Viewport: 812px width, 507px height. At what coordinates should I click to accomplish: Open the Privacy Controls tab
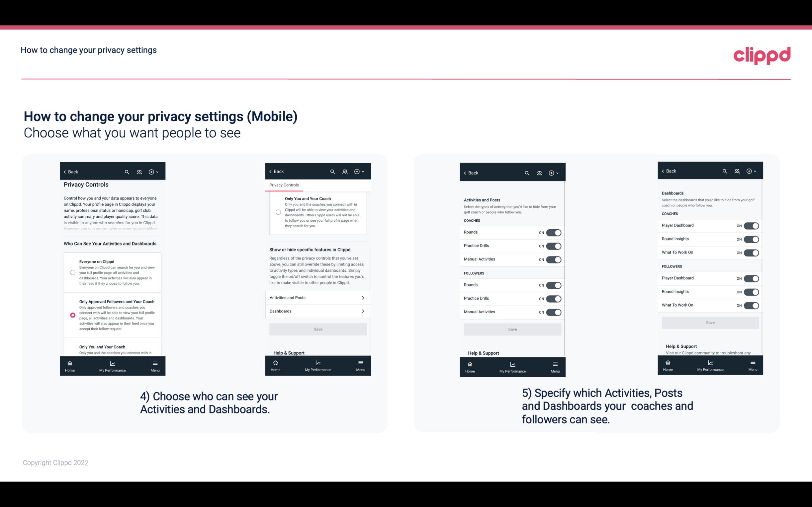tap(284, 185)
